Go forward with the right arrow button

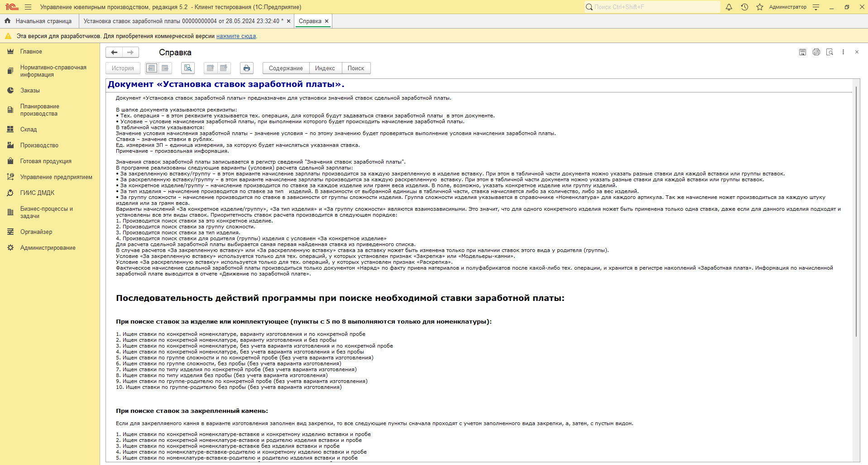[130, 52]
